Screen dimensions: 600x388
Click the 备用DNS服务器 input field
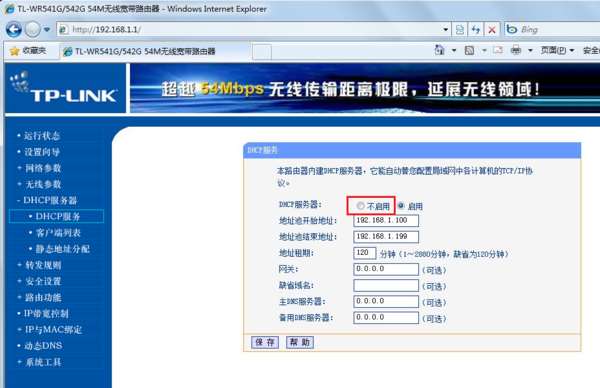tap(386, 318)
